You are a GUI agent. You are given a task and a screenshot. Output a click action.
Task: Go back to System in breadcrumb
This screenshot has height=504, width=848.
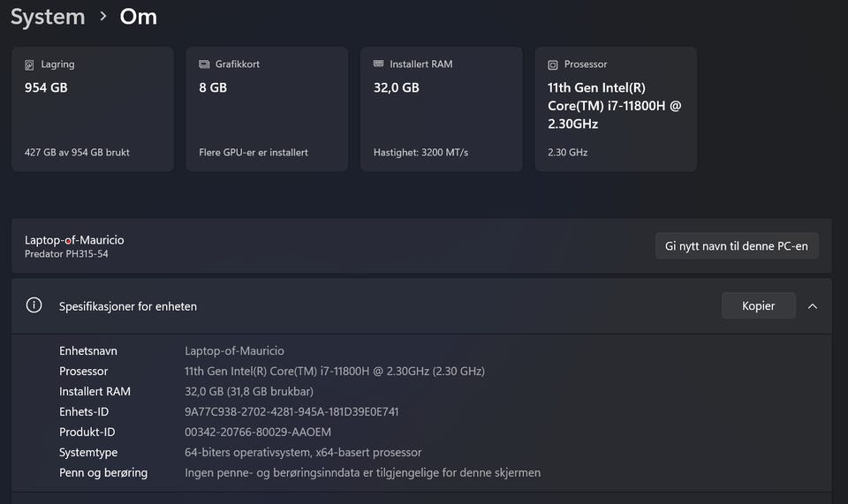[x=48, y=17]
